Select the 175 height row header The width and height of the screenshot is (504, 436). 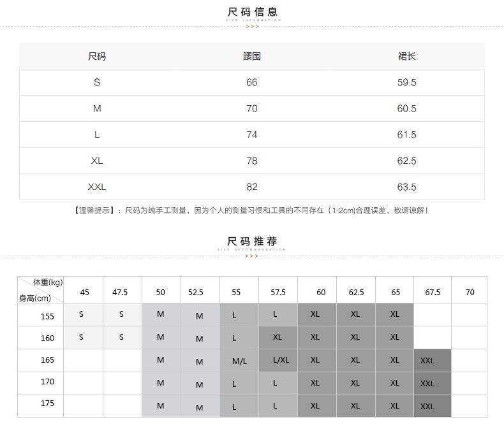[x=47, y=404]
